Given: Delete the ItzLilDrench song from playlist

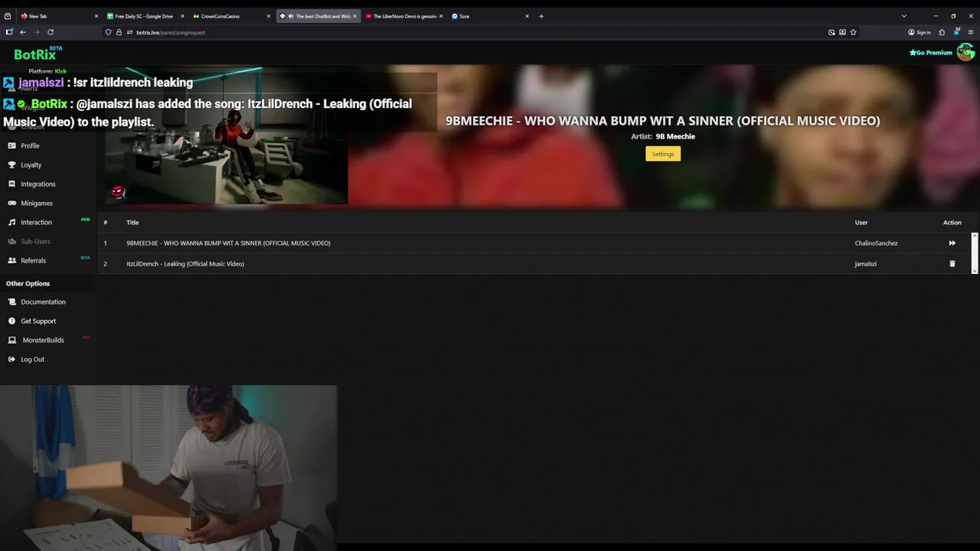Looking at the screenshot, I should [952, 263].
